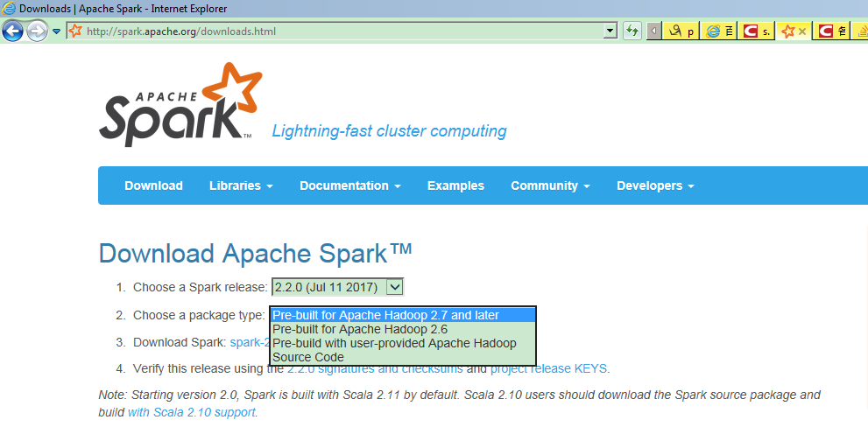The width and height of the screenshot is (868, 427).
Task: Switch to the red C tab labeled 's.'
Action: (756, 31)
